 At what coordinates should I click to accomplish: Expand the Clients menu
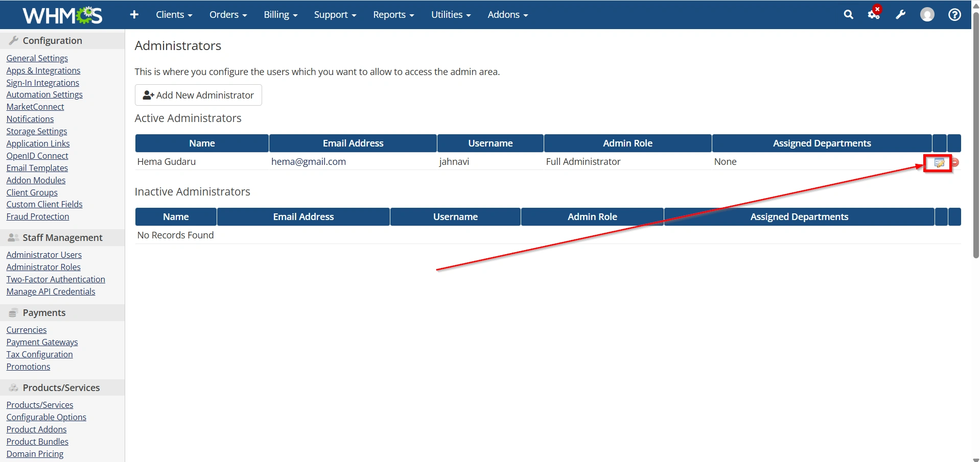[x=174, y=15]
